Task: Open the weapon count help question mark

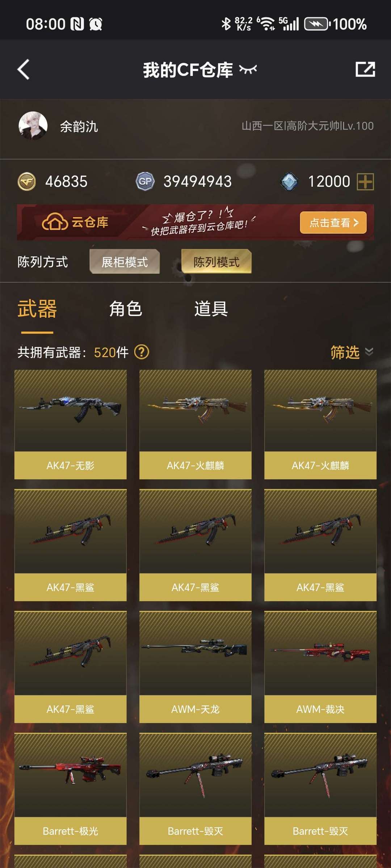Action: point(142,352)
